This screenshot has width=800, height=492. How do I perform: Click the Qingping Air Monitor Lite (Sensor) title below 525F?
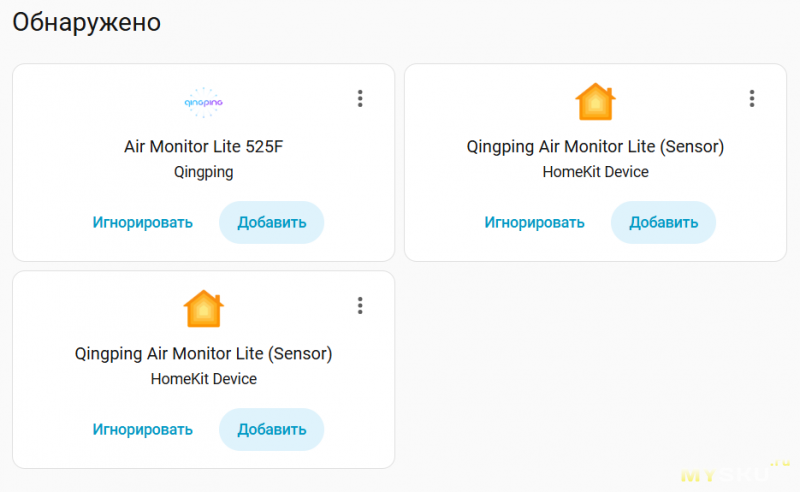click(x=204, y=353)
